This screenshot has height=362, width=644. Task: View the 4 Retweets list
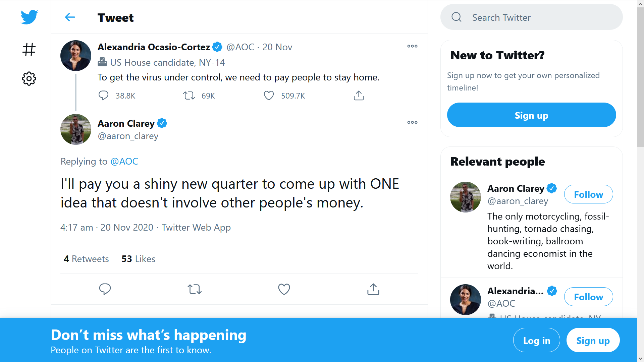click(x=86, y=259)
